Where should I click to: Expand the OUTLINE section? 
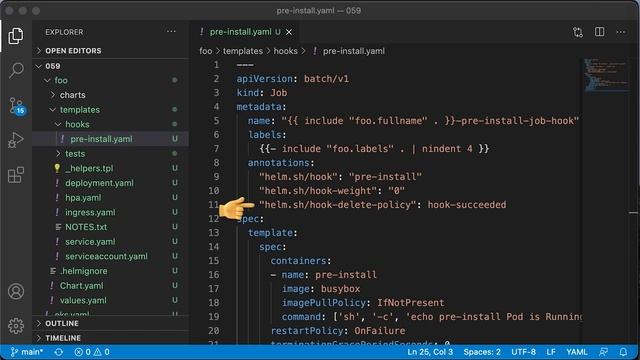coord(110,323)
